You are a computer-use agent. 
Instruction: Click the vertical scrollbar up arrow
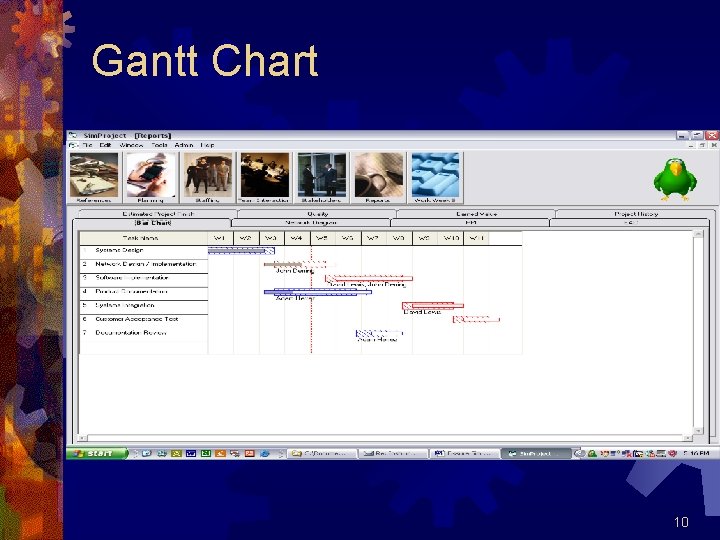698,234
